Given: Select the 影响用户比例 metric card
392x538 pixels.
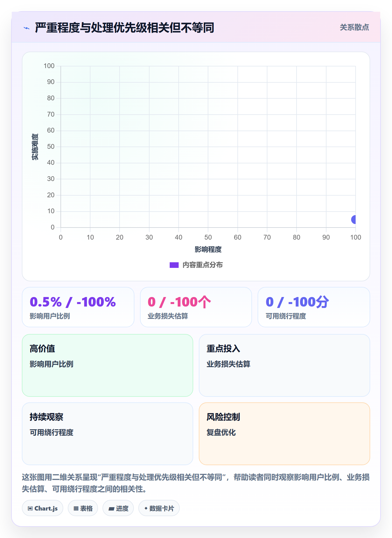Looking at the screenshot, I should (78, 307).
